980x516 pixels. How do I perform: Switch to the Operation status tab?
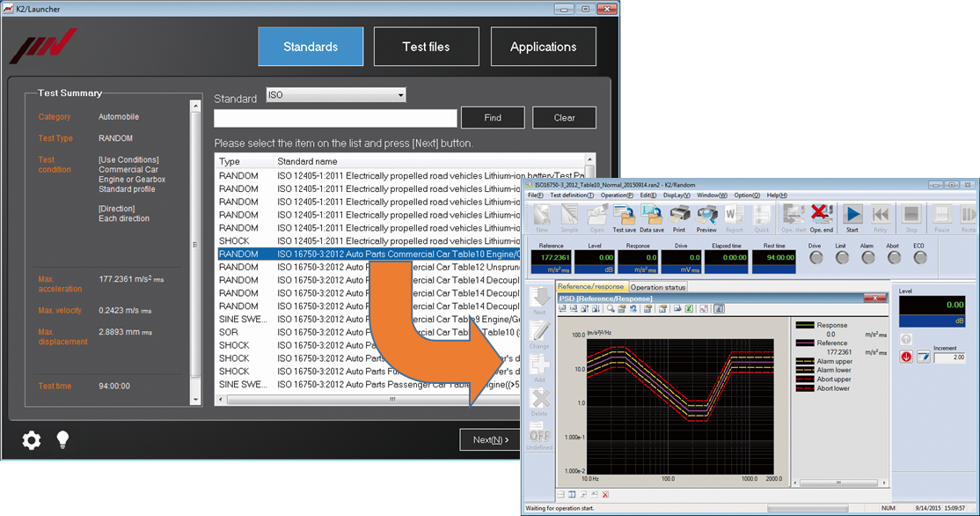pos(659,287)
